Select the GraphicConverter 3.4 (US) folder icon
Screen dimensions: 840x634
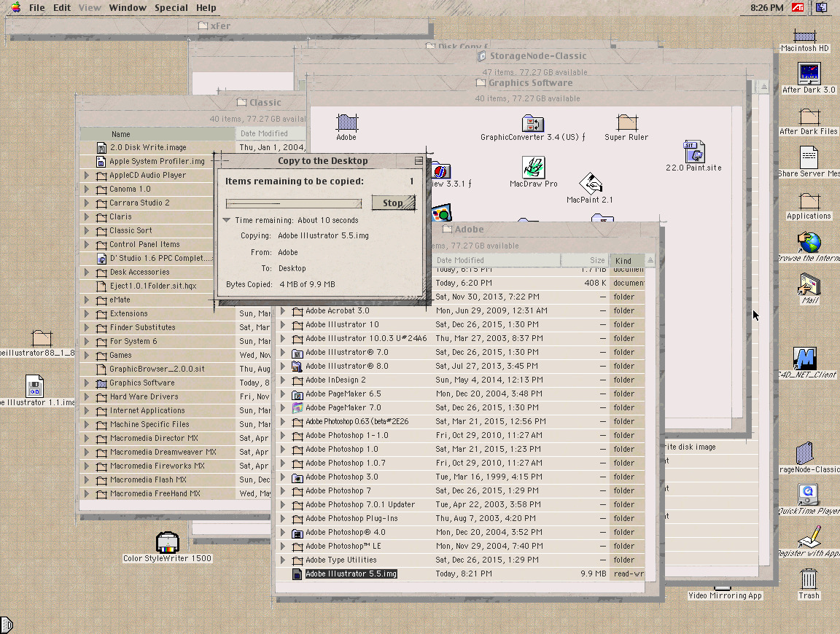[532, 123]
